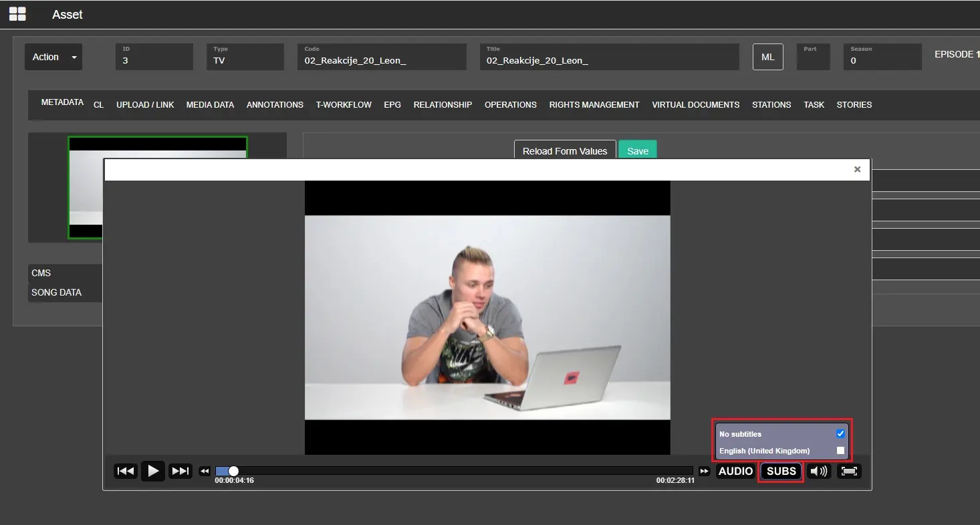Switch to the MEDIA DATA tab
The height and width of the screenshot is (525, 980).
(210, 104)
